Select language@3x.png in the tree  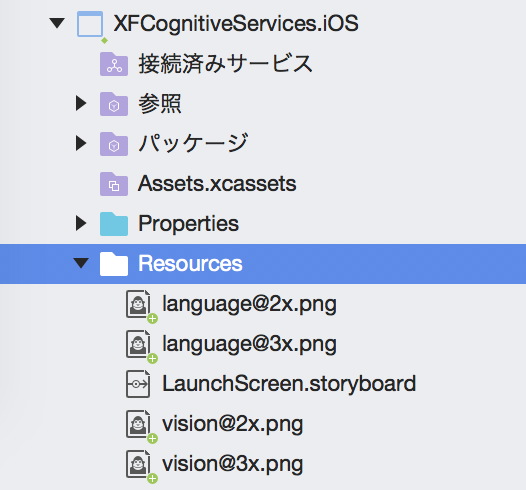(x=249, y=344)
